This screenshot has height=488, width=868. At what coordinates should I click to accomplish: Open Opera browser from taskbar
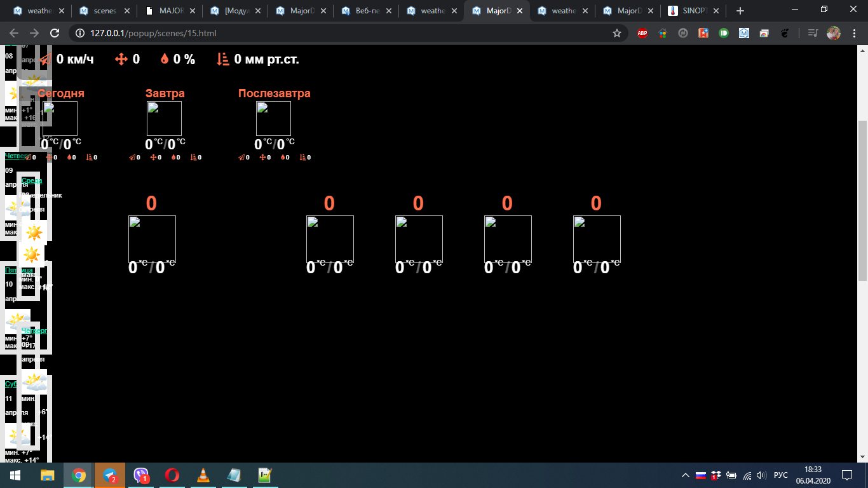click(172, 475)
